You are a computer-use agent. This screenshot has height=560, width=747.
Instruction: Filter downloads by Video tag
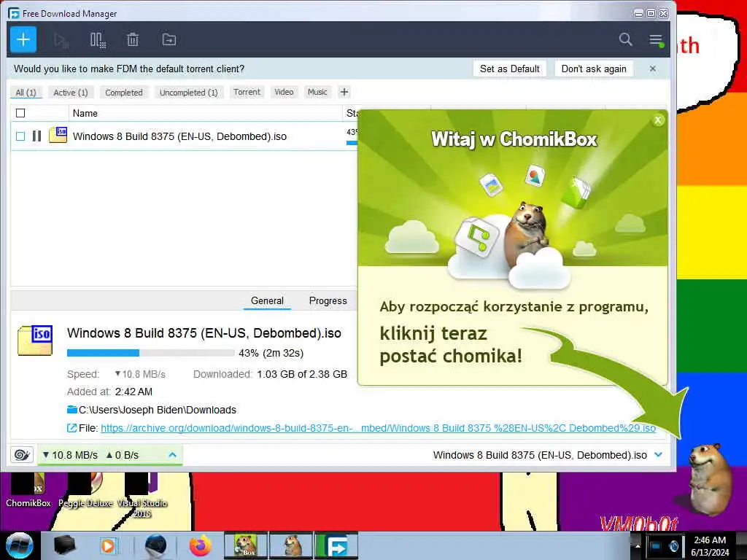coord(284,92)
